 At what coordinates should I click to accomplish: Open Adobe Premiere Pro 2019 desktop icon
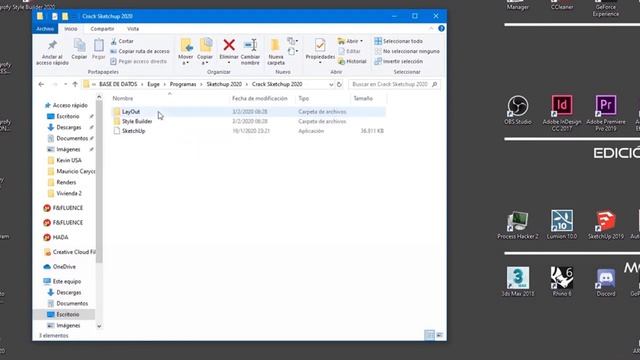[x=606, y=113]
